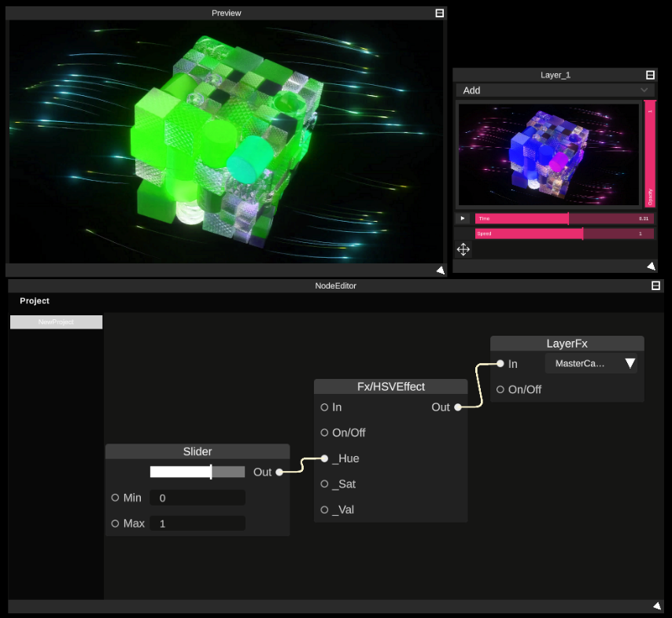Screen dimensions: 672x618
Task: Click the _Val input port on Fx/HSVEffect node
Action: click(x=324, y=509)
